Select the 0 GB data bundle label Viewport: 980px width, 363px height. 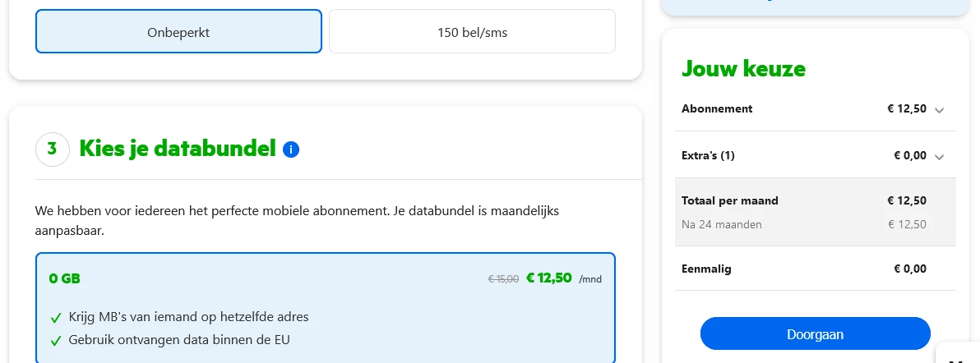coord(65,278)
